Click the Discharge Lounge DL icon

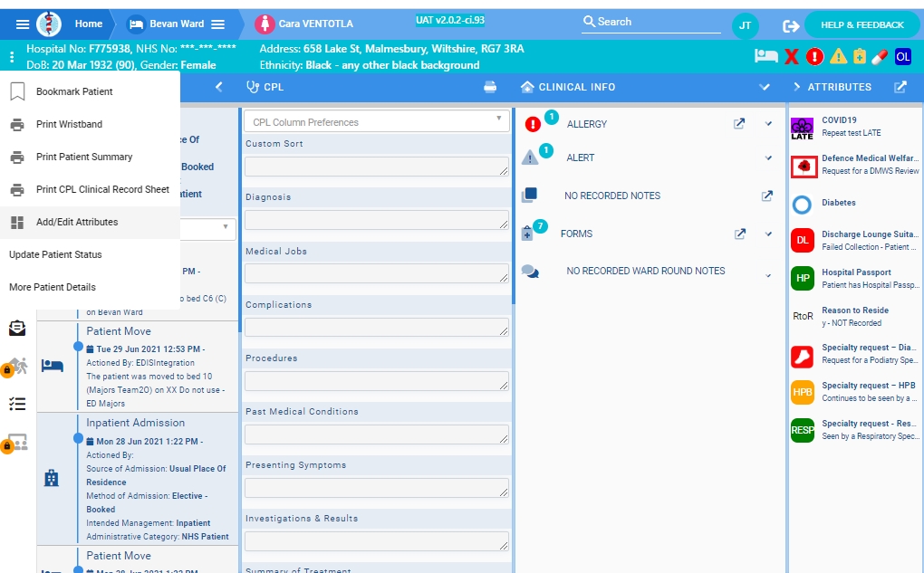pyautogui.click(x=803, y=240)
